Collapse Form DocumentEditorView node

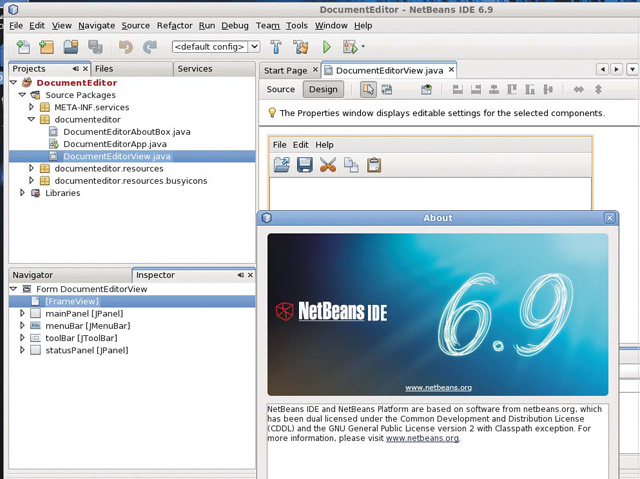click(13, 289)
